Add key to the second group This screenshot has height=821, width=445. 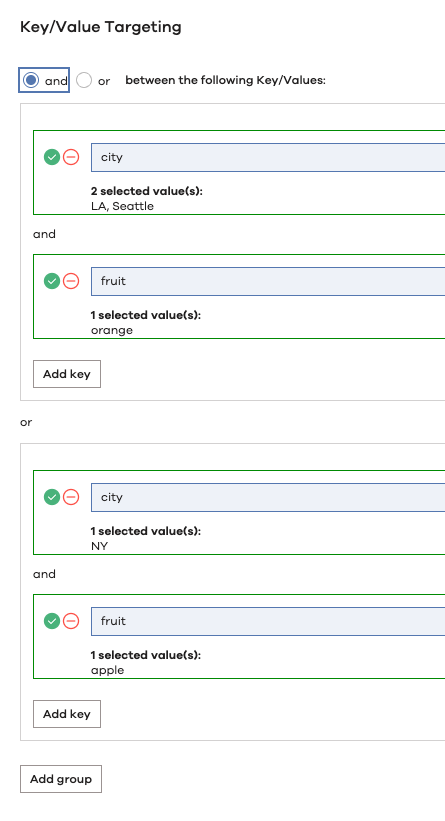tap(67, 714)
